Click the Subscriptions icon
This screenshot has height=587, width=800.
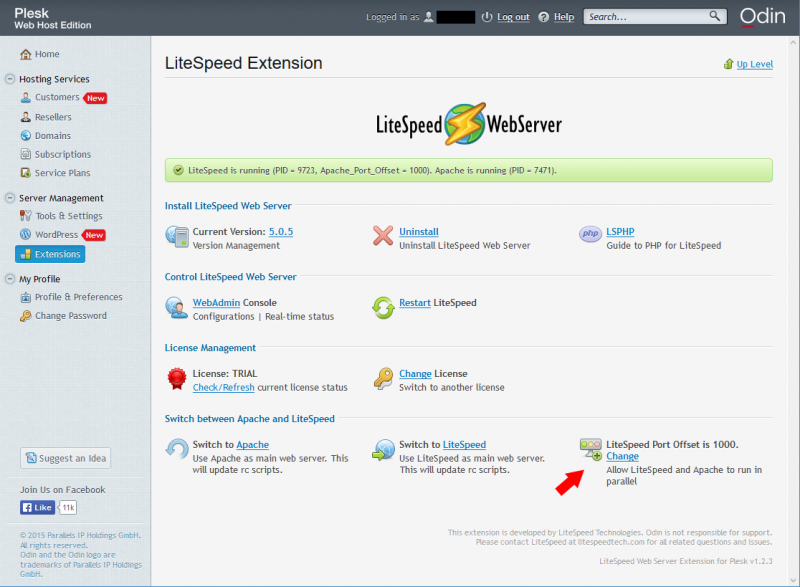pyautogui.click(x=26, y=154)
